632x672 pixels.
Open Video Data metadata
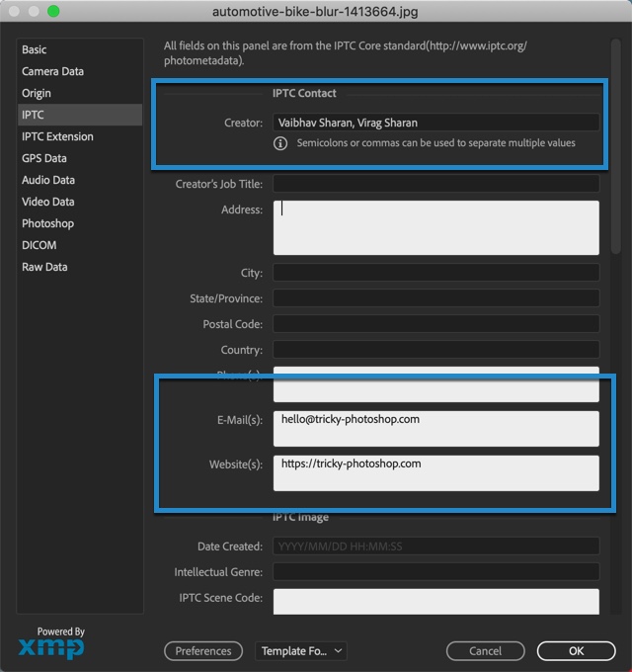point(80,202)
